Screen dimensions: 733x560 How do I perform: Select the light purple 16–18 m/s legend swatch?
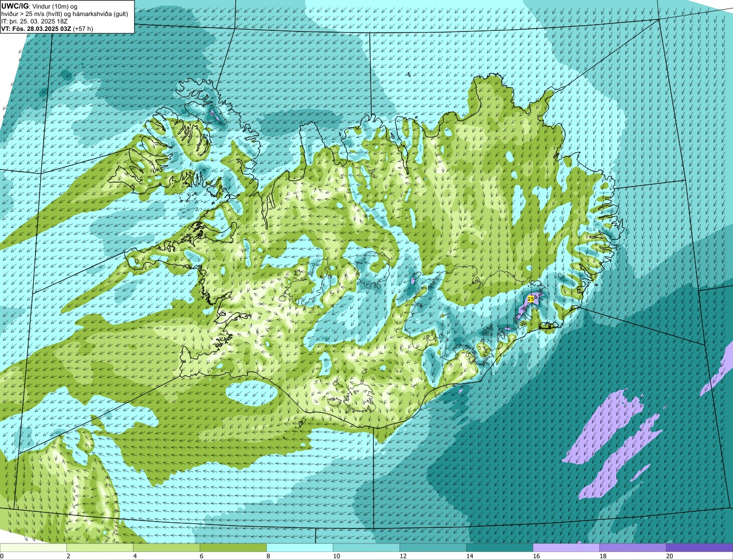566,547
